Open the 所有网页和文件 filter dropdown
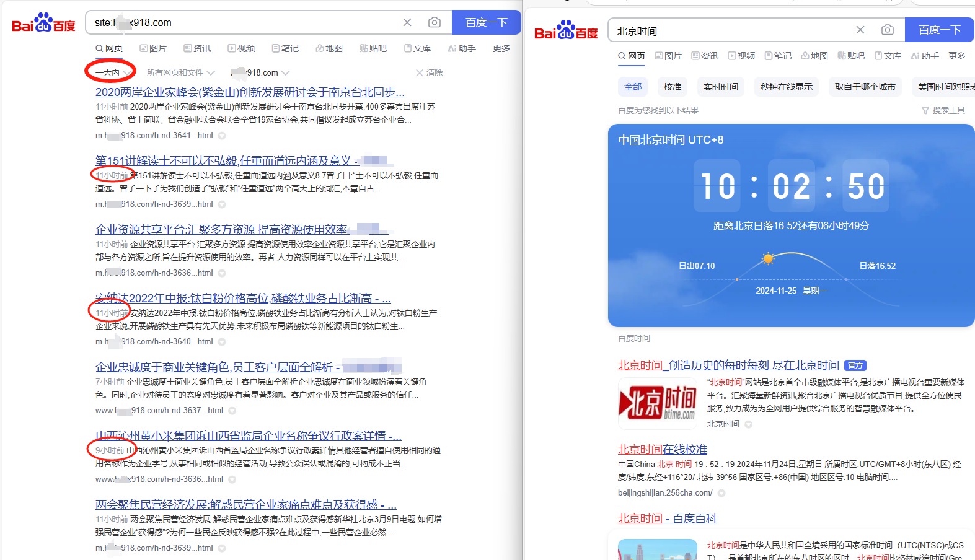 180,72
